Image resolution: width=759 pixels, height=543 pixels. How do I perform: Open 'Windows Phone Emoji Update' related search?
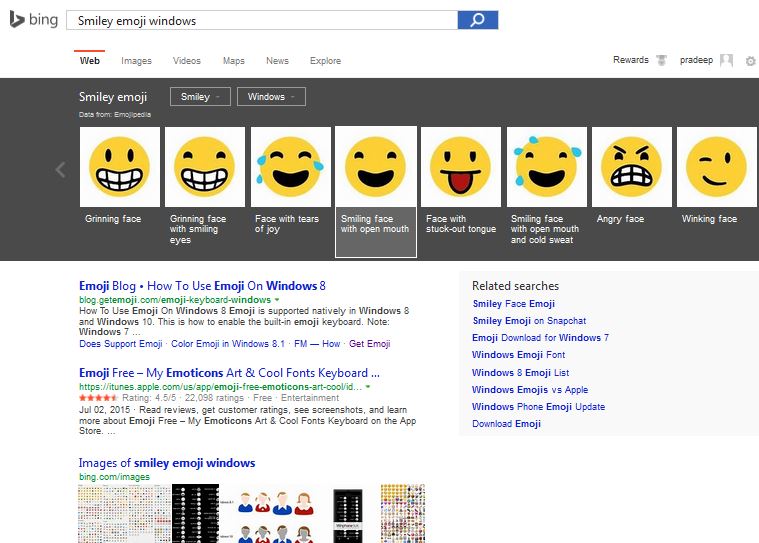point(538,407)
